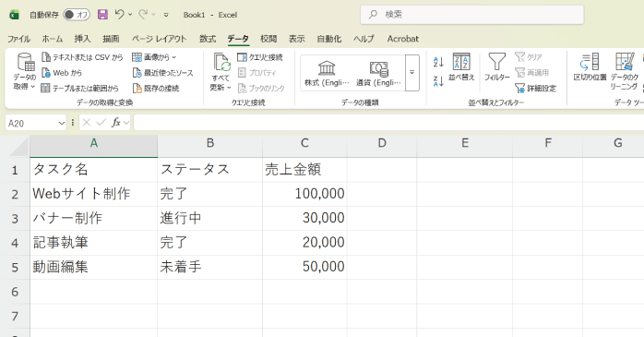
Task: Click the sort ascending A to Z icon
Action: [x=438, y=62]
